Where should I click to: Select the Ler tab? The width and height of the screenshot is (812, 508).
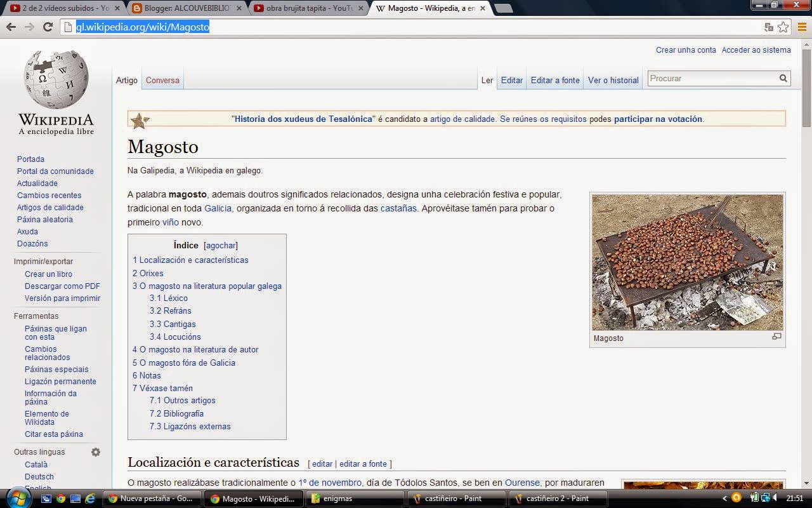(487, 81)
